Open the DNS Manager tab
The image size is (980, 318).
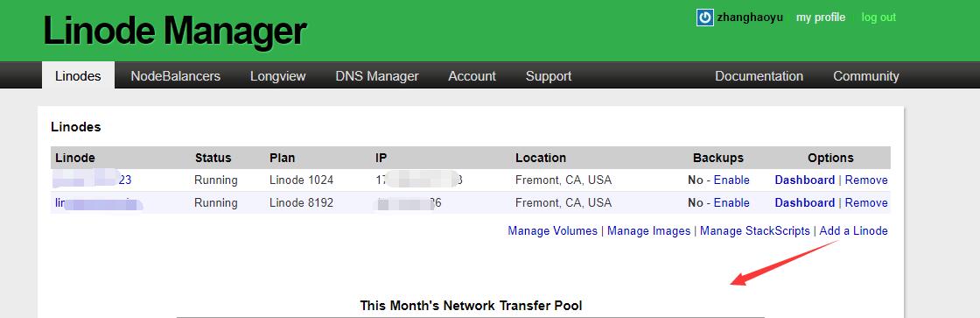(x=377, y=76)
